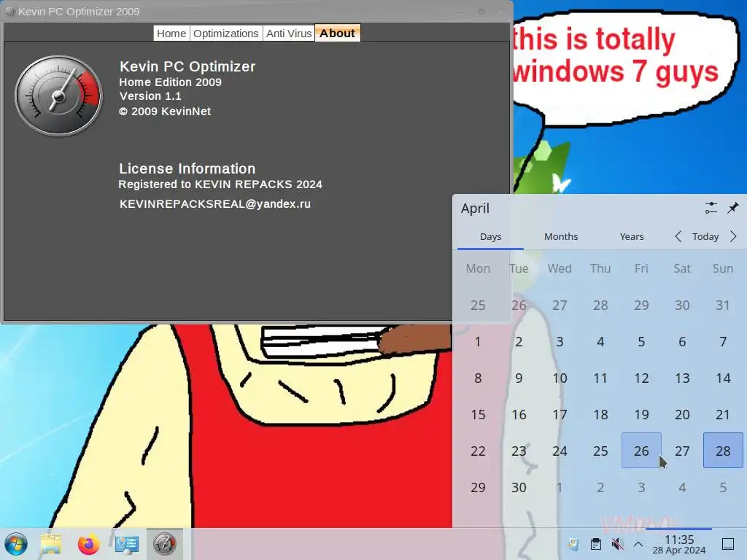Switch calendar to Years view
Viewport: 747px width, 560px height.
[632, 237]
